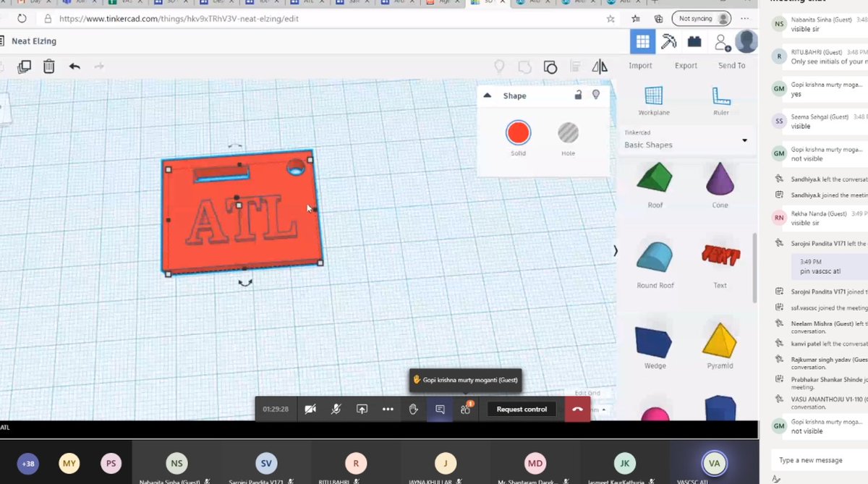Click the "pin vascsc atl" chat message

coord(820,271)
